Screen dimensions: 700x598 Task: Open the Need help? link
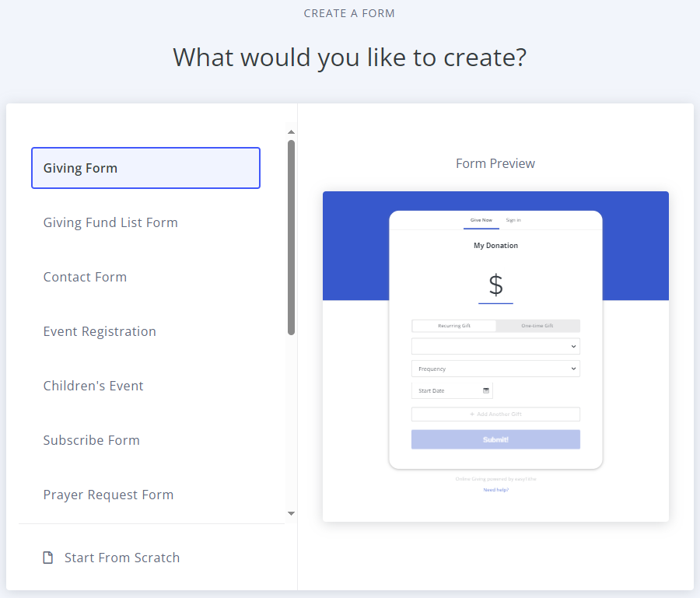495,489
